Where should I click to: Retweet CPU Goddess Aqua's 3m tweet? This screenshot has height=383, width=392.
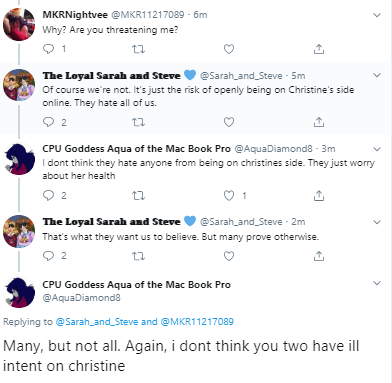coord(138,195)
